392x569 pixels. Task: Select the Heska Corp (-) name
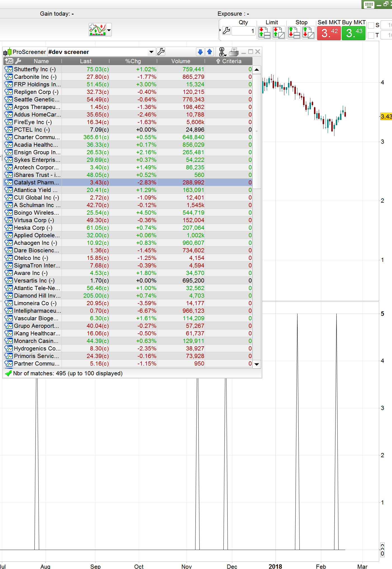click(33, 228)
